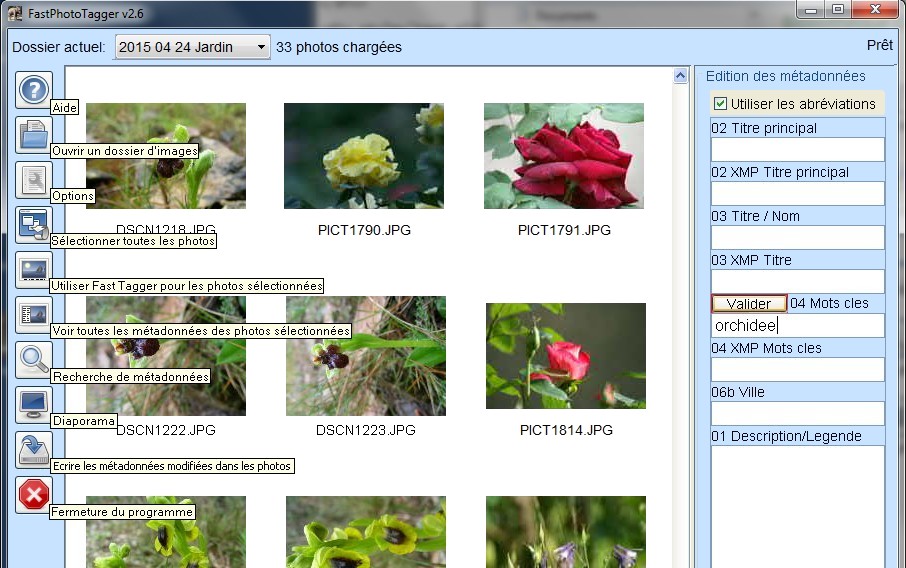Image resolution: width=906 pixels, height=568 pixels.
Task: Focus the 03 XMP Titre field
Action: [797, 281]
